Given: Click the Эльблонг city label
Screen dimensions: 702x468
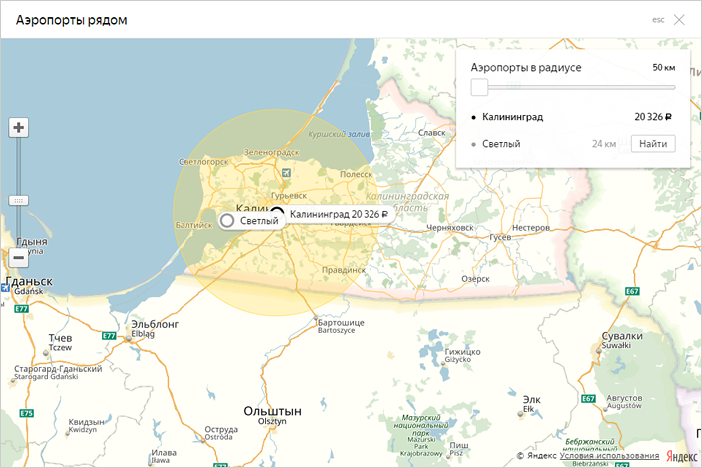Looking at the screenshot, I should (155, 324).
